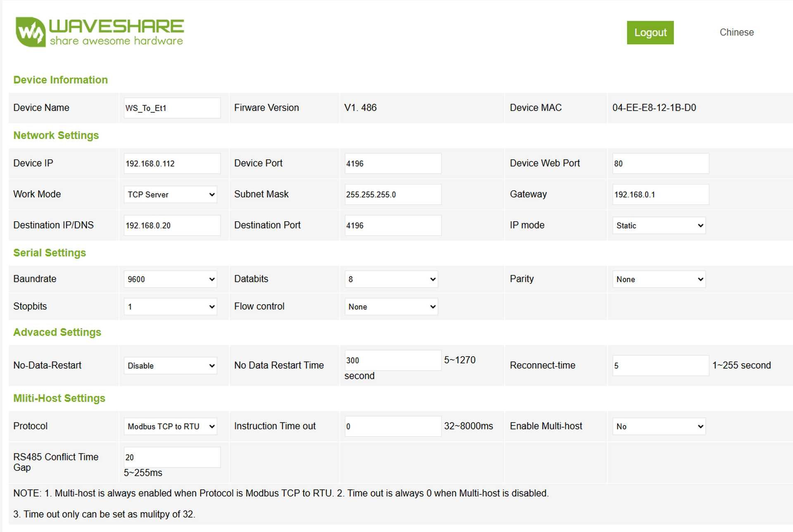The image size is (793, 532).
Task: Open the IP mode dropdown
Action: coord(659,225)
